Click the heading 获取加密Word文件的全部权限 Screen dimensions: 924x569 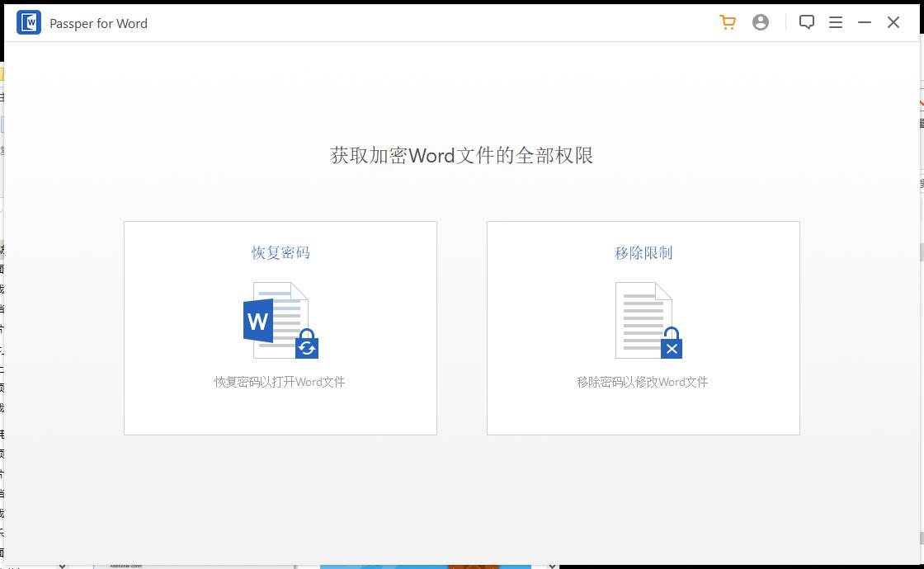(x=461, y=156)
